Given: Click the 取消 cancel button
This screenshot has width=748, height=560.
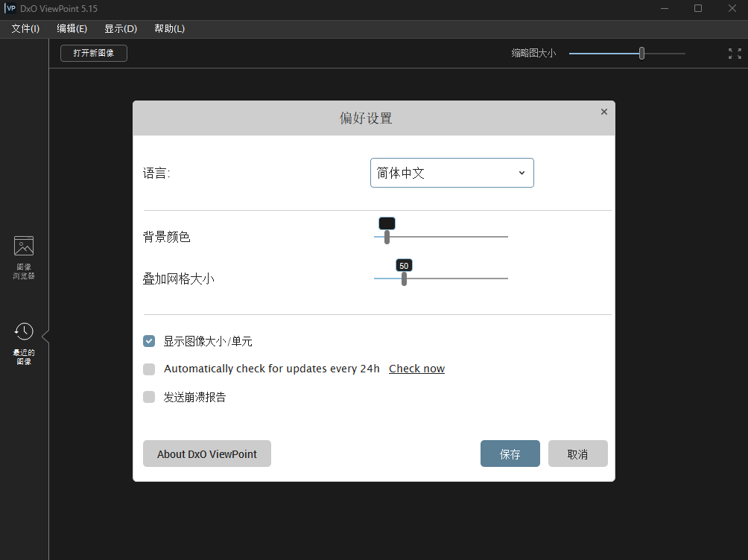Looking at the screenshot, I should point(577,454).
